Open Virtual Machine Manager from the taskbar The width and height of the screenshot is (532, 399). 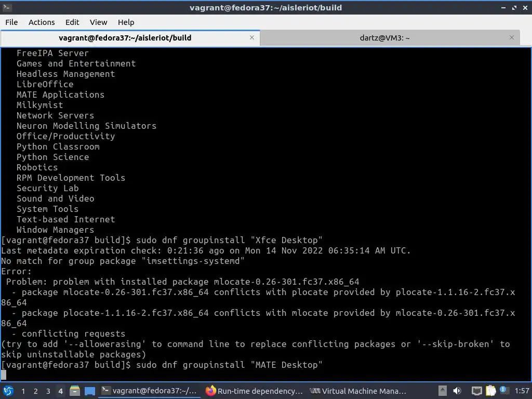coord(358,391)
